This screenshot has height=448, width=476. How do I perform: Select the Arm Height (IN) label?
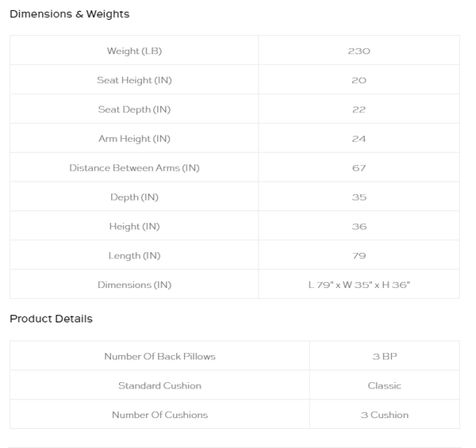click(x=134, y=139)
